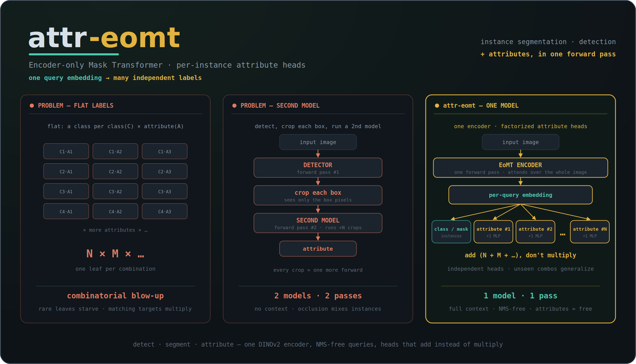Click the '1 model · 1 pass' summary
Image resolution: width=636 pixels, height=364 pixels.
coord(521,296)
